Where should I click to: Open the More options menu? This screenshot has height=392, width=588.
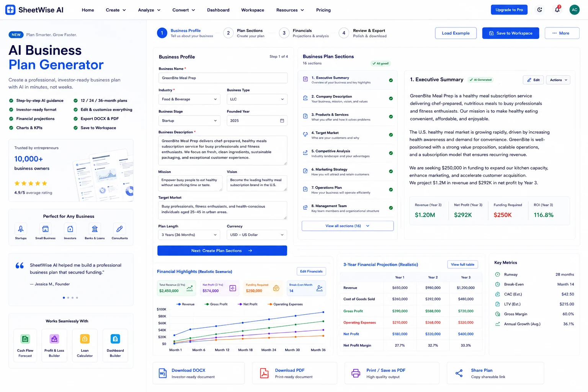click(x=562, y=33)
